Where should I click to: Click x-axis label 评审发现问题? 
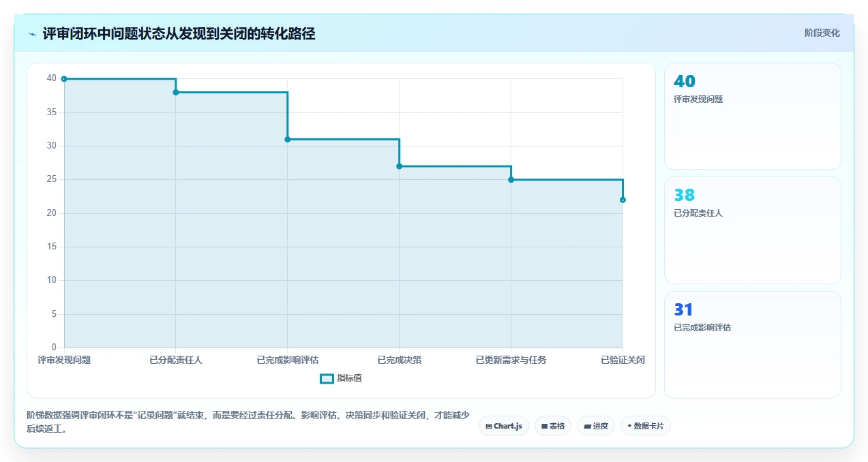(x=64, y=360)
